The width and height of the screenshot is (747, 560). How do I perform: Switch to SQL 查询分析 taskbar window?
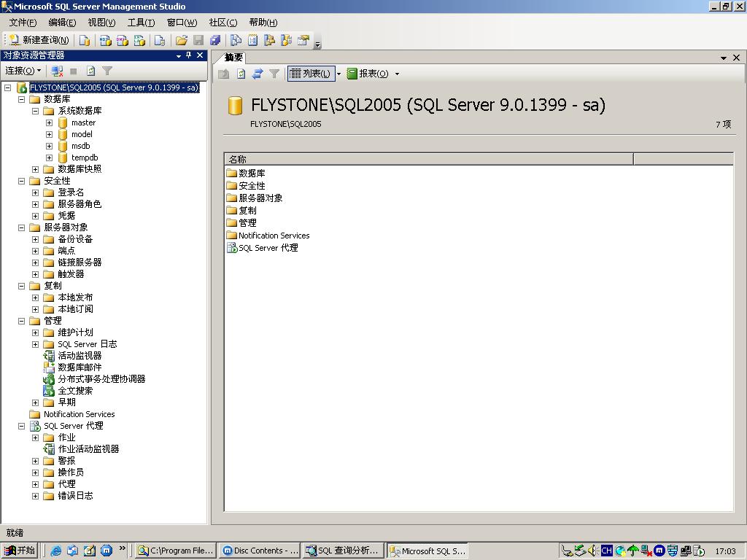[x=344, y=551]
